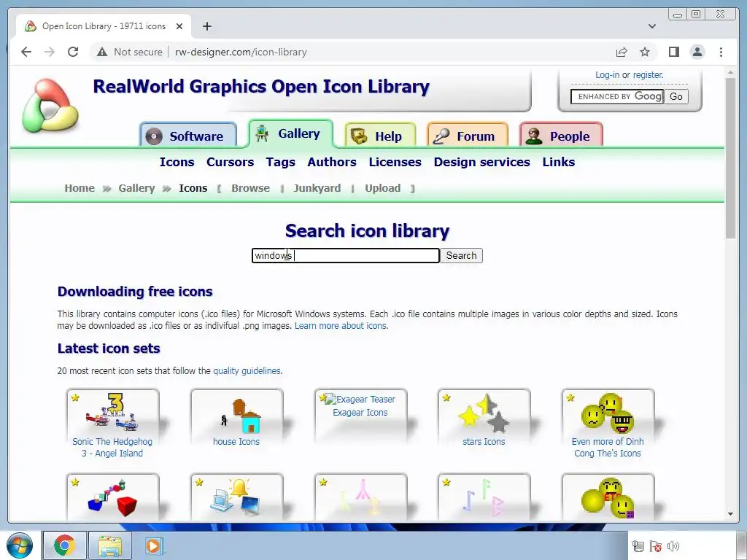Open the Chrome profile avatar icon
Viewport: 747px width, 560px height.
(697, 52)
